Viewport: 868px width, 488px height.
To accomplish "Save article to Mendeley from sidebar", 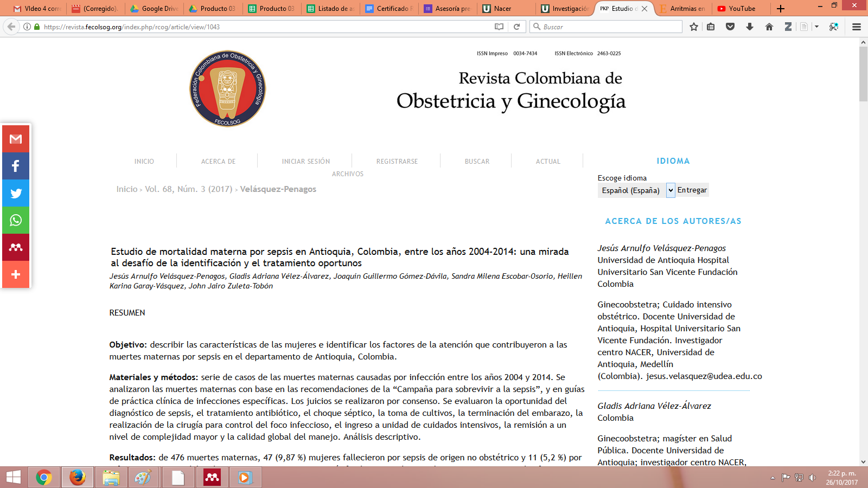I will coord(16,247).
